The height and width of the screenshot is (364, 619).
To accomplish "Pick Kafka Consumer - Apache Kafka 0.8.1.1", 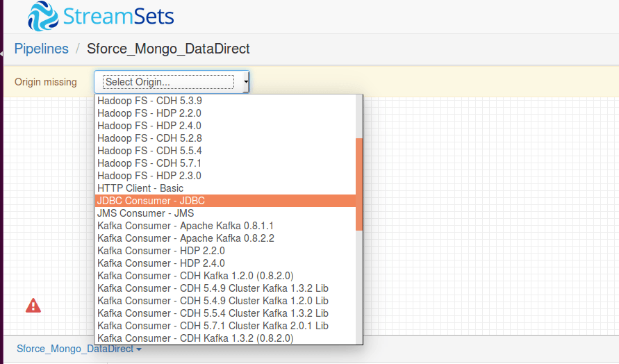I will (185, 226).
